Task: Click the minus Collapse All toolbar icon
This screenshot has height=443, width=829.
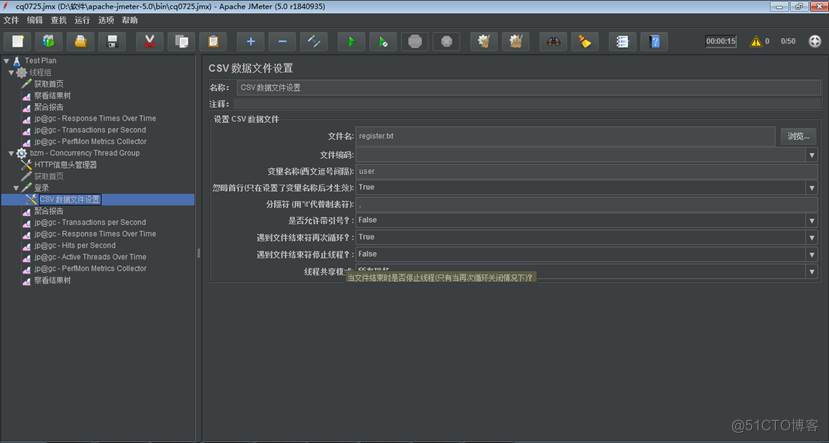Action: 282,41
